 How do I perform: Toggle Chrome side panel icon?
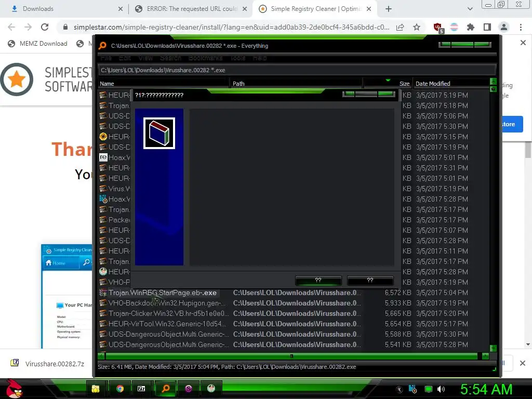click(x=487, y=27)
